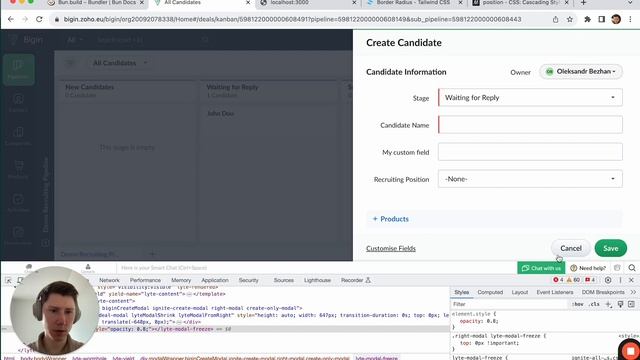Open the Chrome profile avatar
640x360 pixels.
(x=616, y=19)
